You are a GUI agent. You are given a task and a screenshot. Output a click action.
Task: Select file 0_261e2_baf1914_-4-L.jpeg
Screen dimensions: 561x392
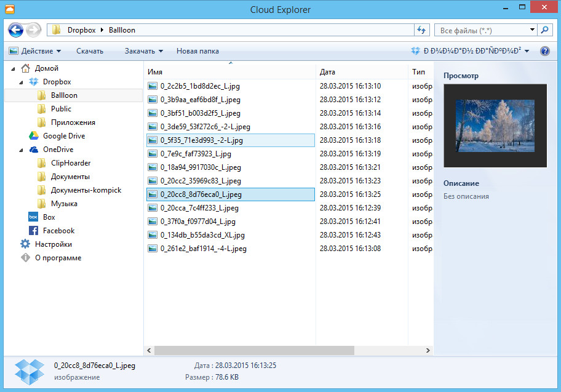point(203,249)
